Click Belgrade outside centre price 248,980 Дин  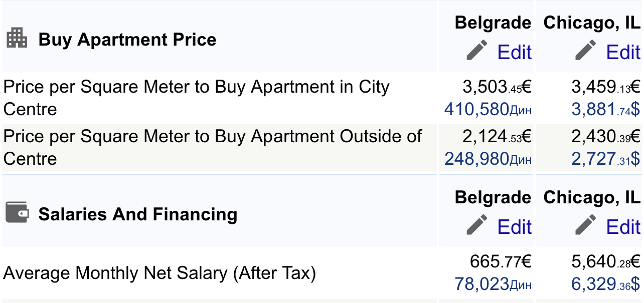coord(488,159)
